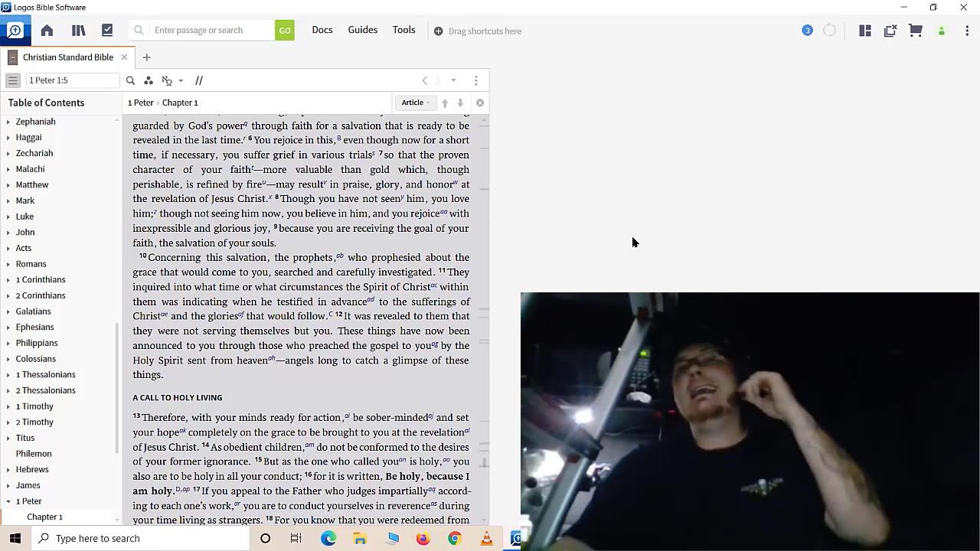The height and width of the screenshot is (551, 980).
Task: Expand the Galatians tree arrow
Action: pos(8,311)
